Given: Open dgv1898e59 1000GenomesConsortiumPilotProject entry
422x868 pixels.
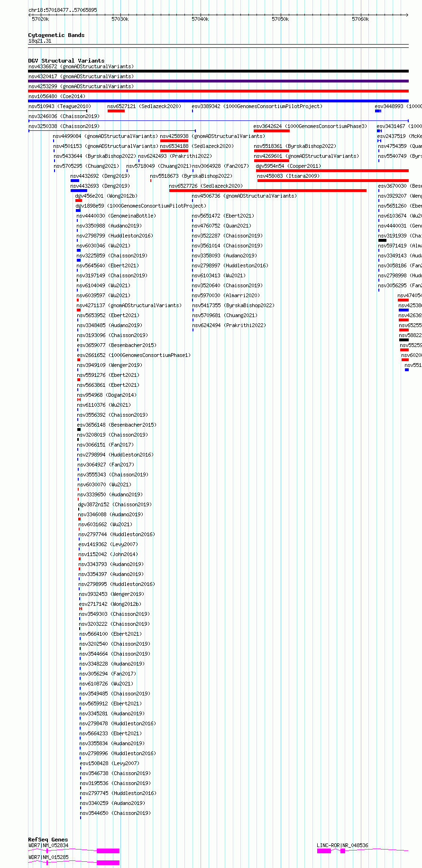Looking at the screenshot, I should [141, 206].
